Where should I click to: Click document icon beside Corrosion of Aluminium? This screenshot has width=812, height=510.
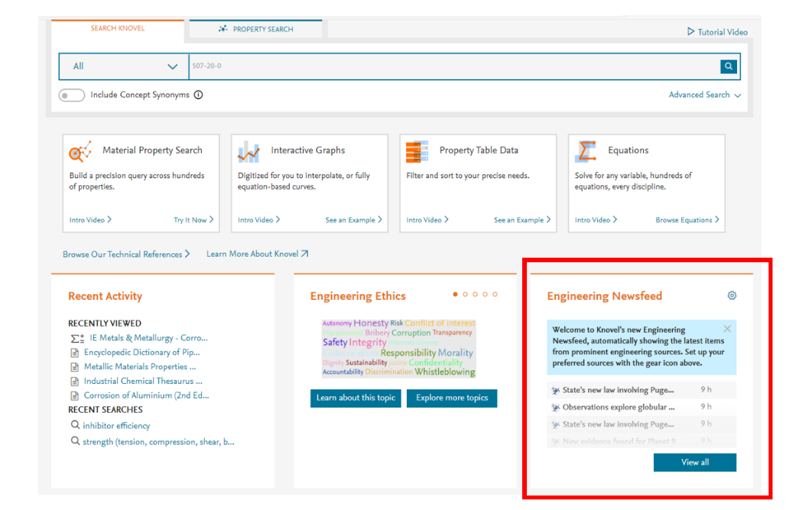(75, 396)
